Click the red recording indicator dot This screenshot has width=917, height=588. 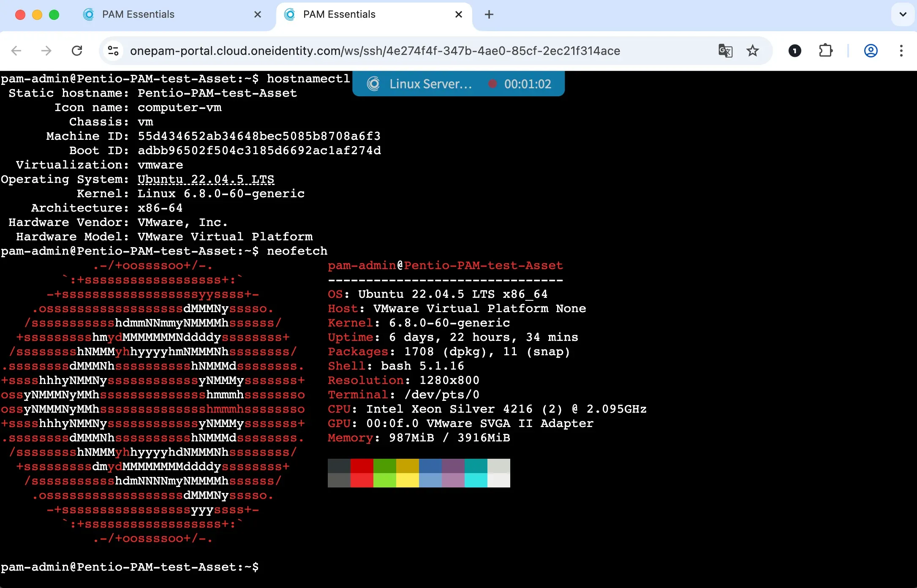[492, 84]
